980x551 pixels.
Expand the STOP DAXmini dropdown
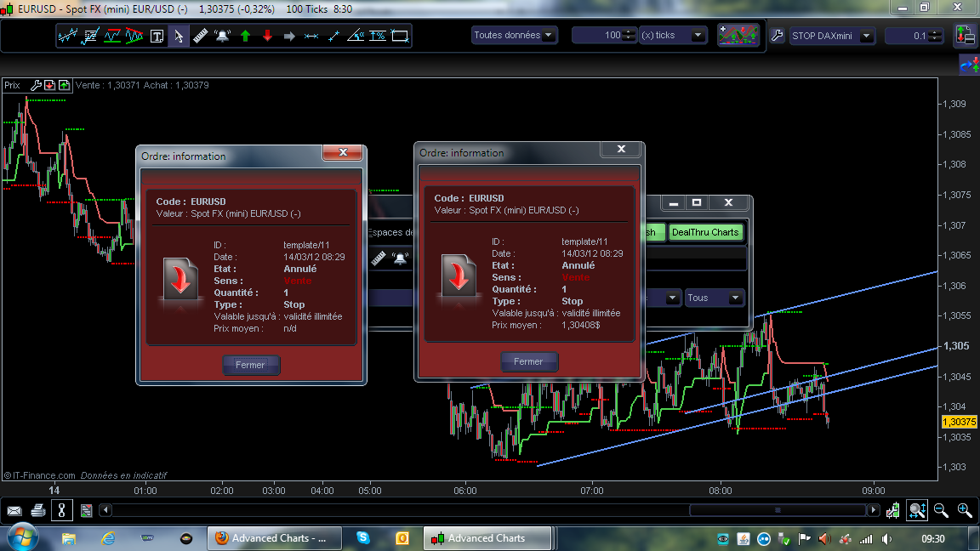tap(866, 36)
